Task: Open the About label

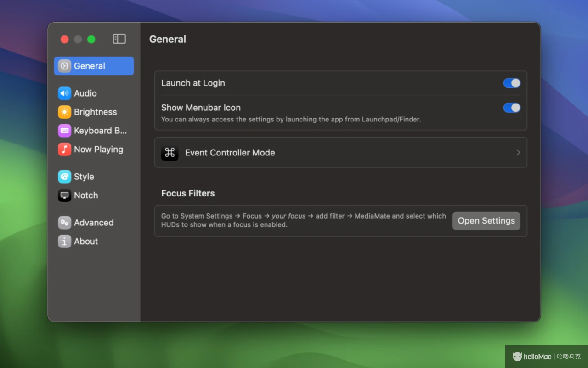Action: (86, 241)
